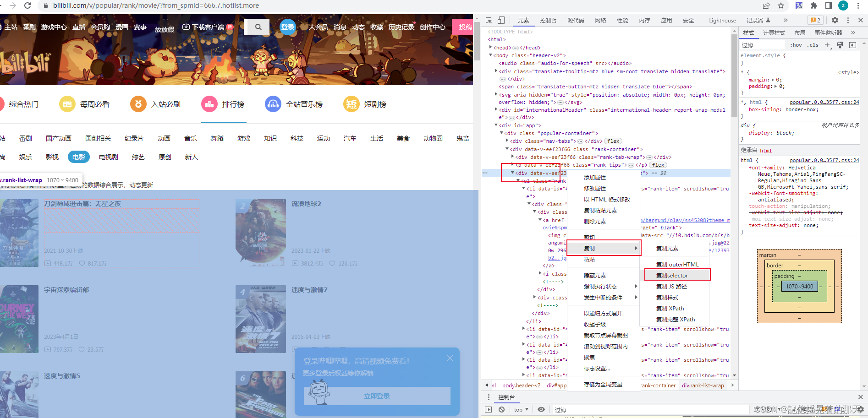Open the browser profile avatar
The image size is (868, 418).
tap(843, 5)
